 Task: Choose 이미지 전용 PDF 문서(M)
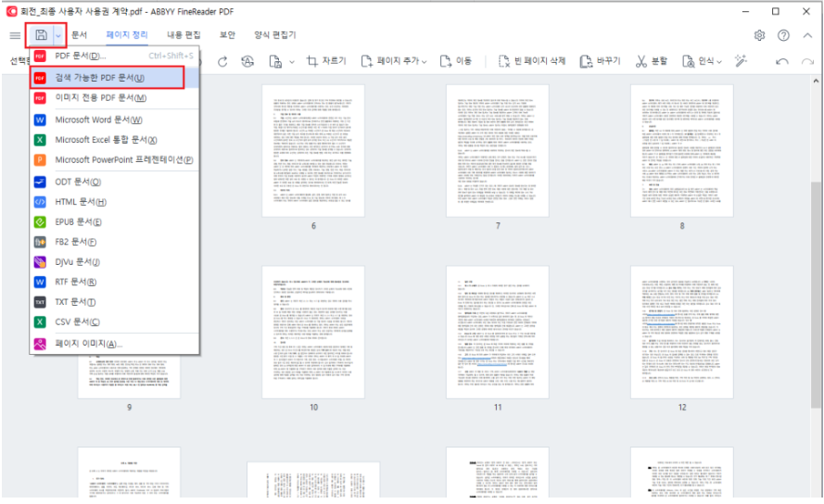pos(114,98)
